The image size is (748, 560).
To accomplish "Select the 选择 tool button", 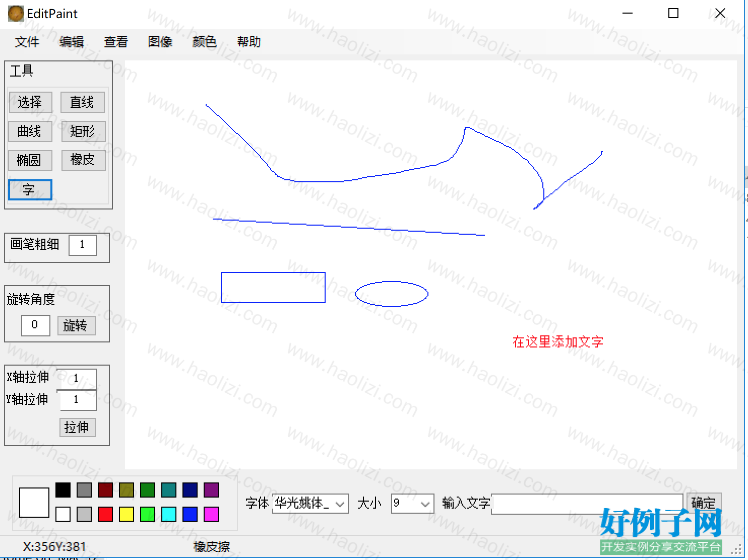I will tap(30, 102).
